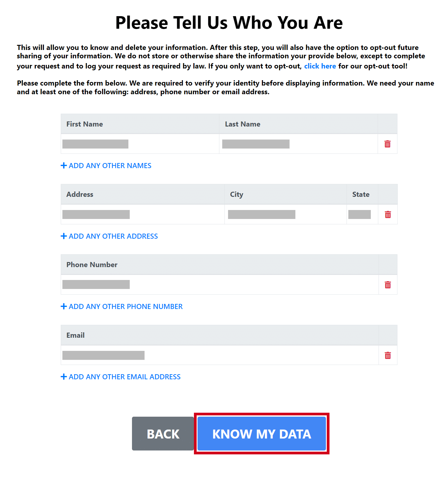This screenshot has width=448, height=478.
Task: Remove the email row via trash icon
Action: point(388,355)
